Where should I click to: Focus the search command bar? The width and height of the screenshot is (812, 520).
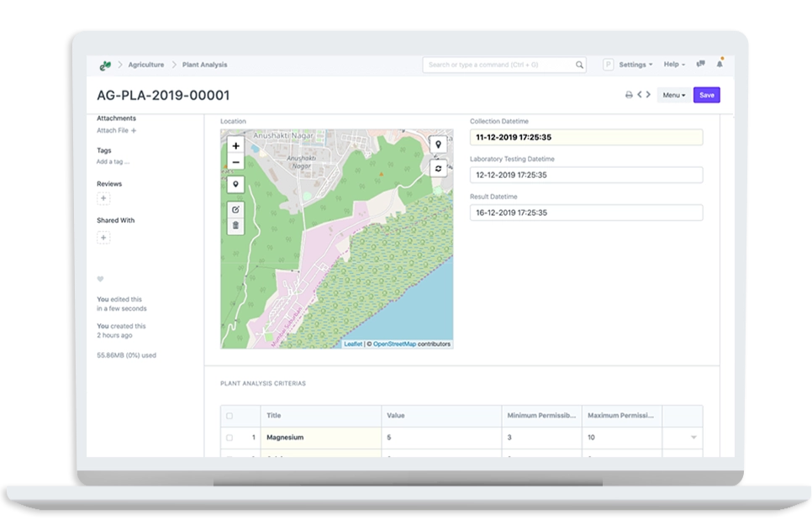click(504, 65)
